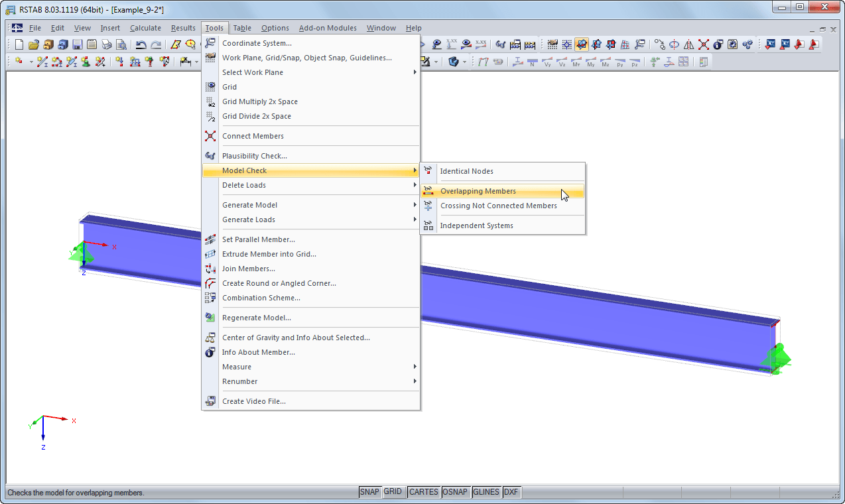Open the Calculate menu
Image resolution: width=845 pixels, height=504 pixels.
(145, 28)
